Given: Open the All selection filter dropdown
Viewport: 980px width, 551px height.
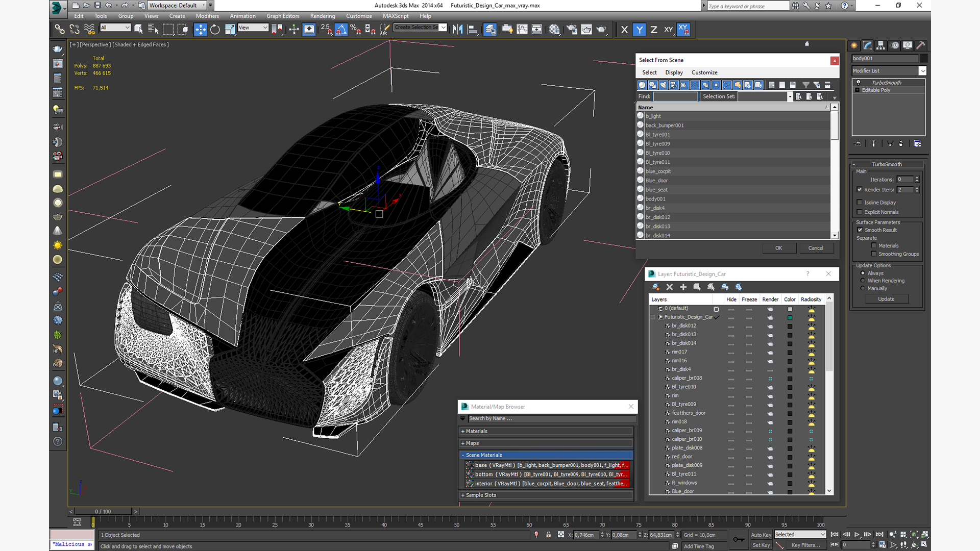Looking at the screenshot, I should [115, 28].
